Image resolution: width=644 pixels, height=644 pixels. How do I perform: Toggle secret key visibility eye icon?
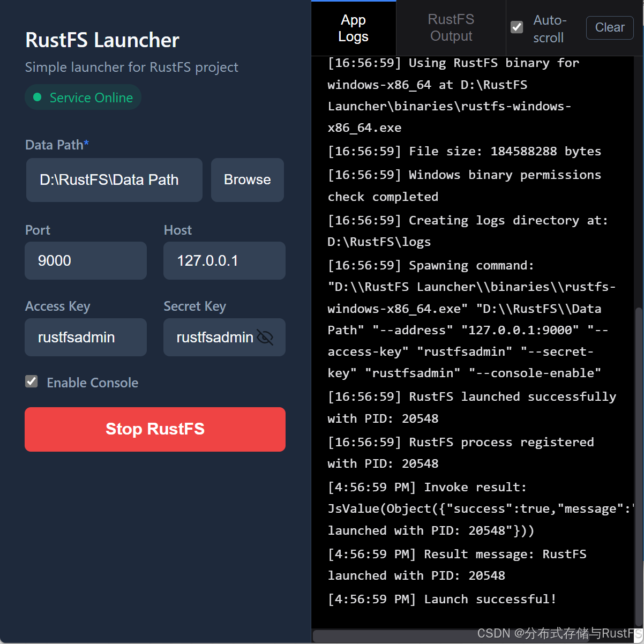(x=265, y=338)
